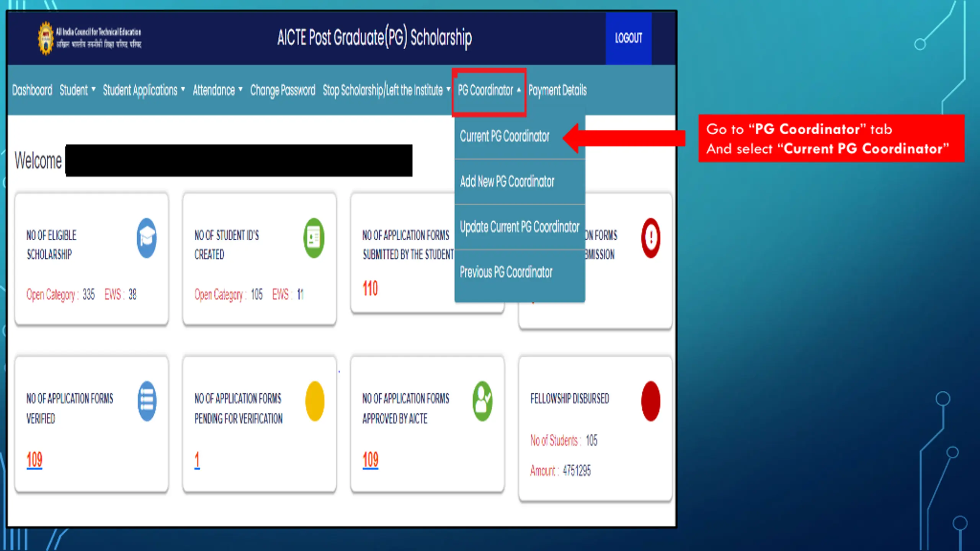The height and width of the screenshot is (551, 980).
Task: Open the Dashboard tab
Action: click(32, 90)
